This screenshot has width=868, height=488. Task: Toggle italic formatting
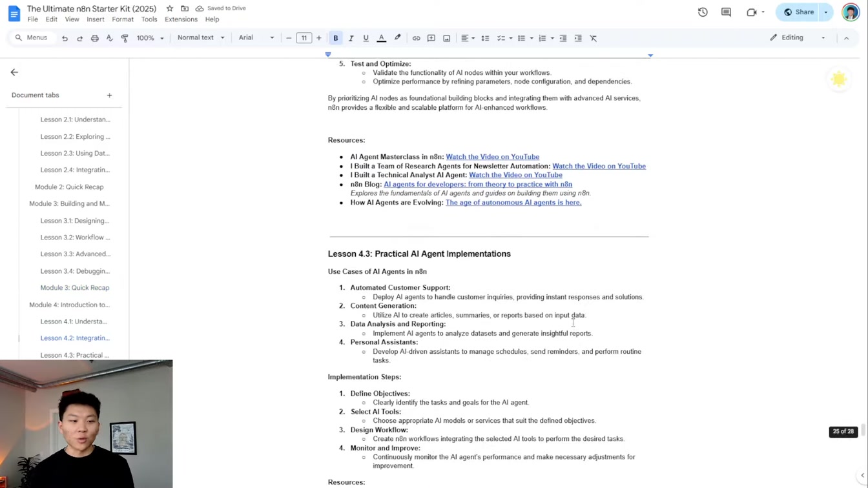point(351,38)
